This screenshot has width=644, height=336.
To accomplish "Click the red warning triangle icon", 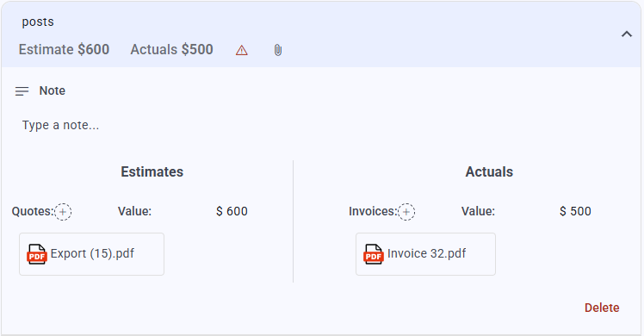I will [241, 50].
